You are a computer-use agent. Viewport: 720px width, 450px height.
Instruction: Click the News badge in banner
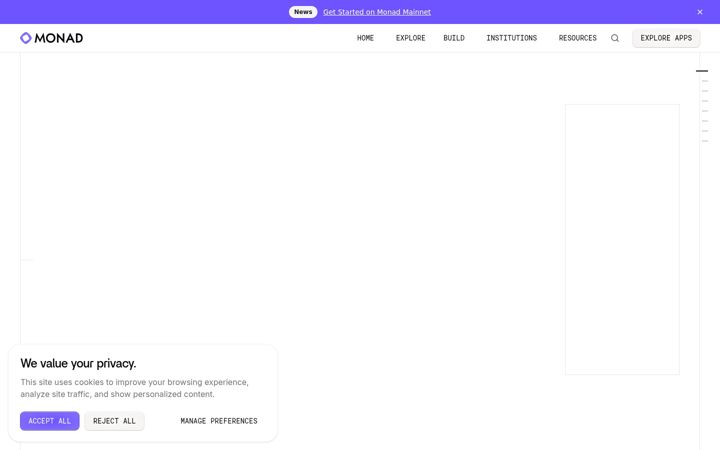pyautogui.click(x=303, y=12)
